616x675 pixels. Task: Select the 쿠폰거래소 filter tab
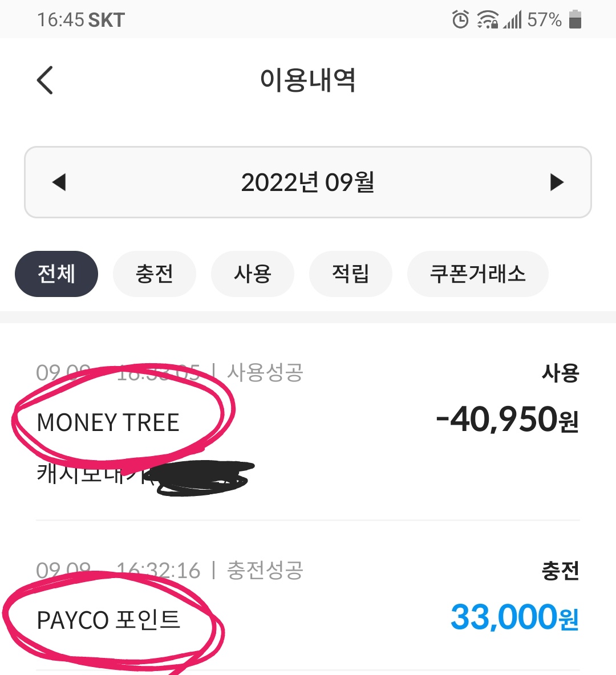click(477, 274)
